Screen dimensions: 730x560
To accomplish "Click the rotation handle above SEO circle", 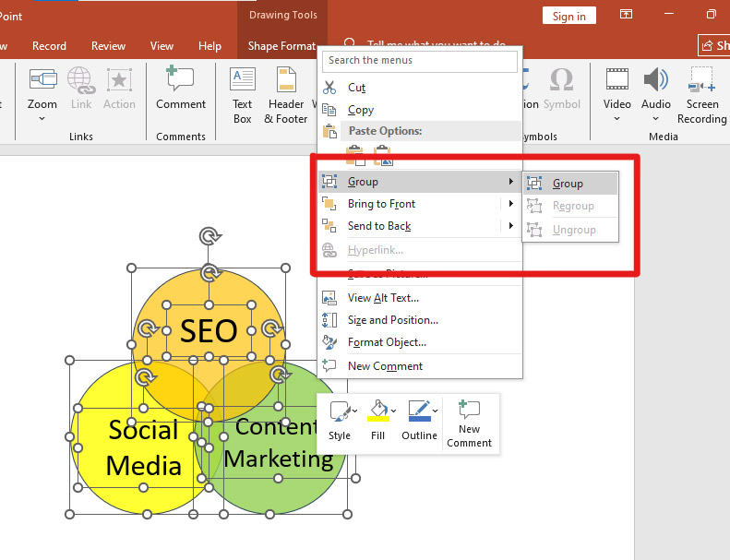I will tap(210, 236).
